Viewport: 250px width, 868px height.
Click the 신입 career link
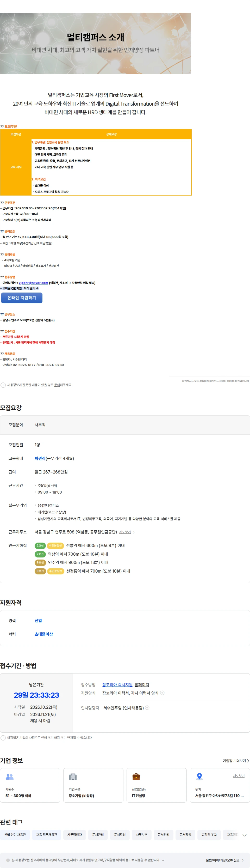click(38, 620)
